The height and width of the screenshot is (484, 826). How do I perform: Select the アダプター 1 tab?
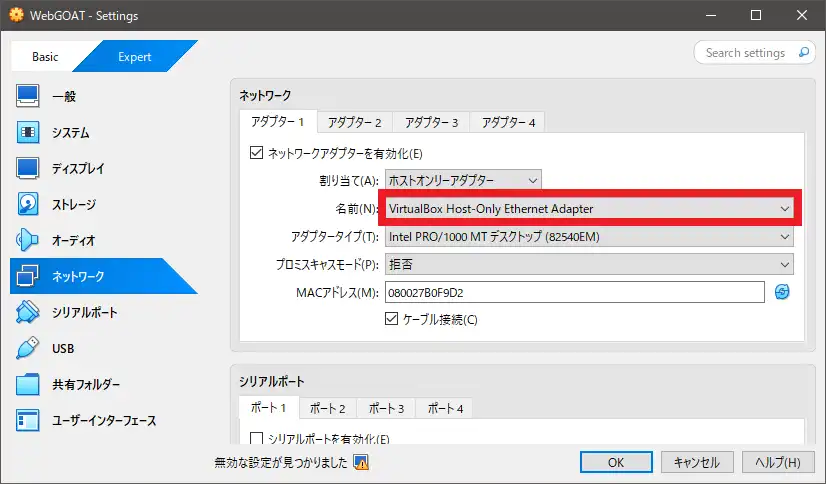(278, 122)
